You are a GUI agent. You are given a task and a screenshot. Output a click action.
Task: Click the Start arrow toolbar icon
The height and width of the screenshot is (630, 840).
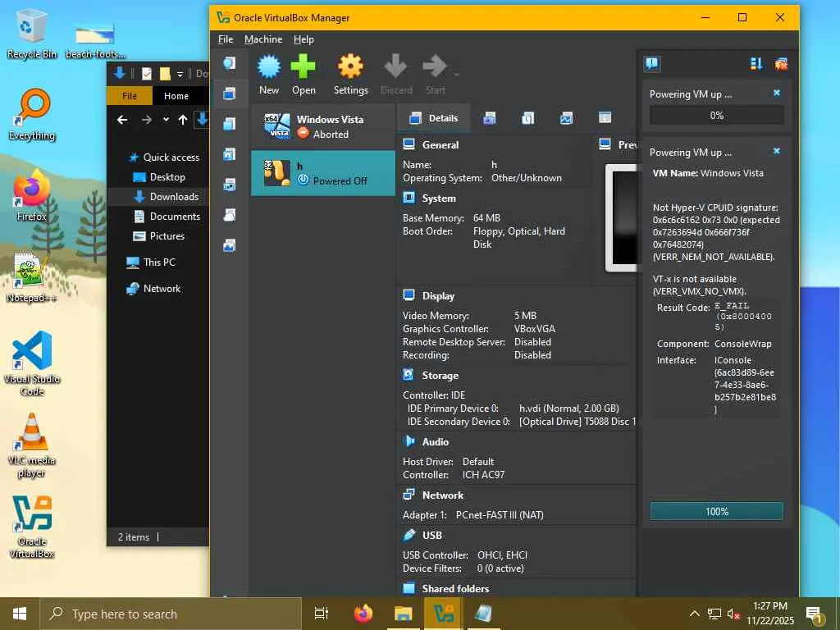pyautogui.click(x=435, y=74)
